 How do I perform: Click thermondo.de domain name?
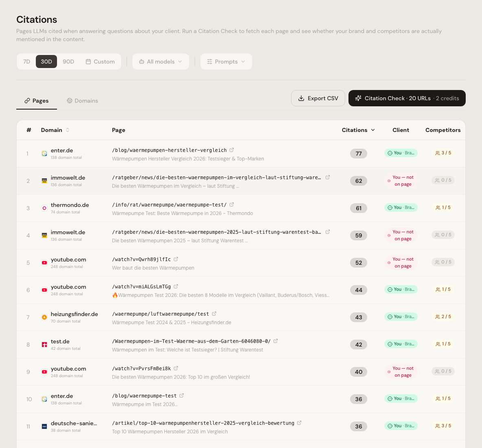click(x=70, y=205)
